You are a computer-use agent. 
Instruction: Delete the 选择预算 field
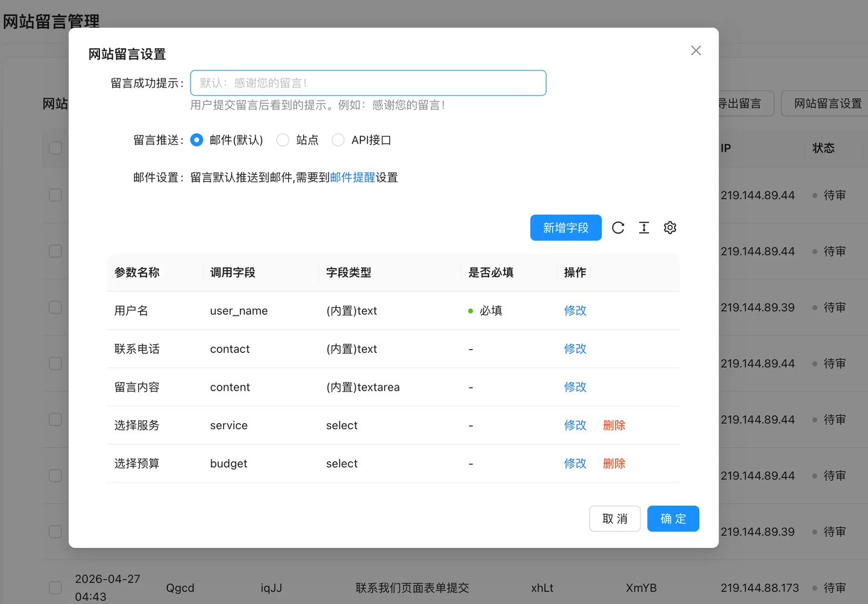click(614, 464)
